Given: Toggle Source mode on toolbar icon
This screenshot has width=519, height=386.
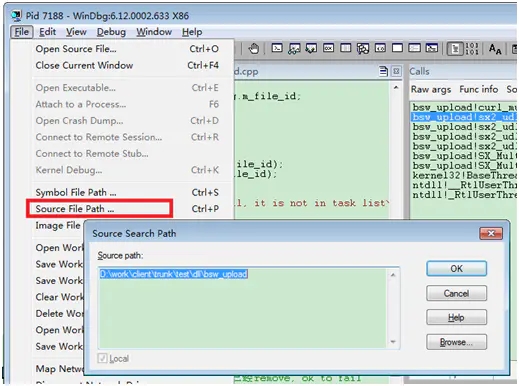Looking at the screenshot, I should (x=454, y=49).
